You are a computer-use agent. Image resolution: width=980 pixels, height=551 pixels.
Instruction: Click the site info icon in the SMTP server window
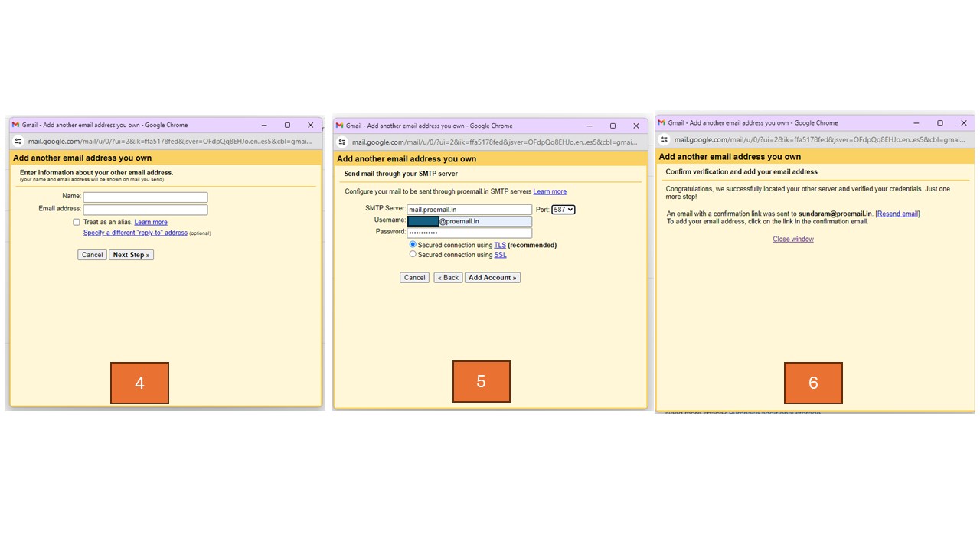coord(342,142)
